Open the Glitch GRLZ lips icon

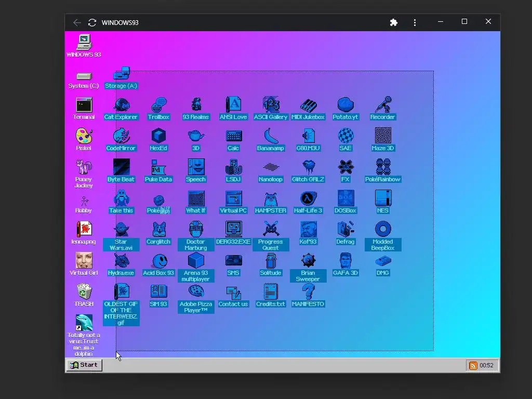click(x=308, y=167)
